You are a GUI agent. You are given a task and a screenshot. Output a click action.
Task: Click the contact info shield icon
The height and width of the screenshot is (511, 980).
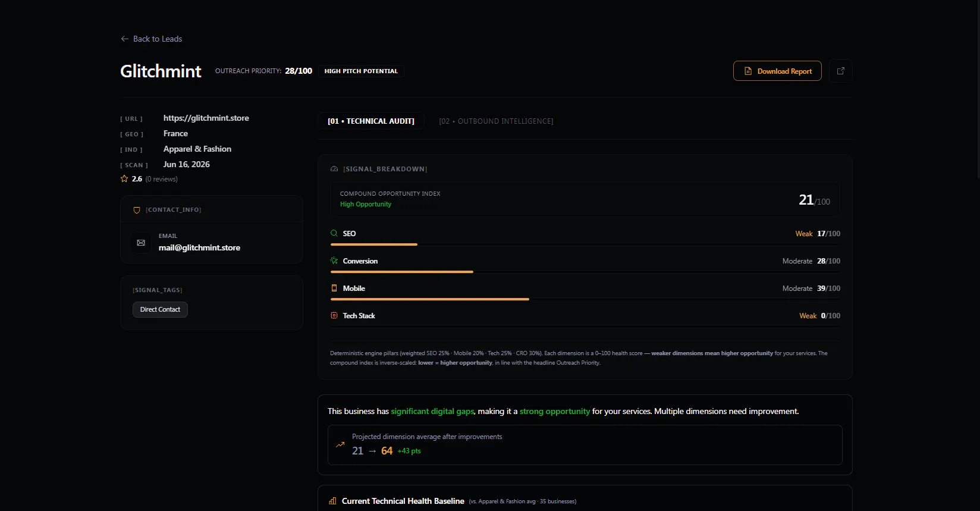pos(137,210)
